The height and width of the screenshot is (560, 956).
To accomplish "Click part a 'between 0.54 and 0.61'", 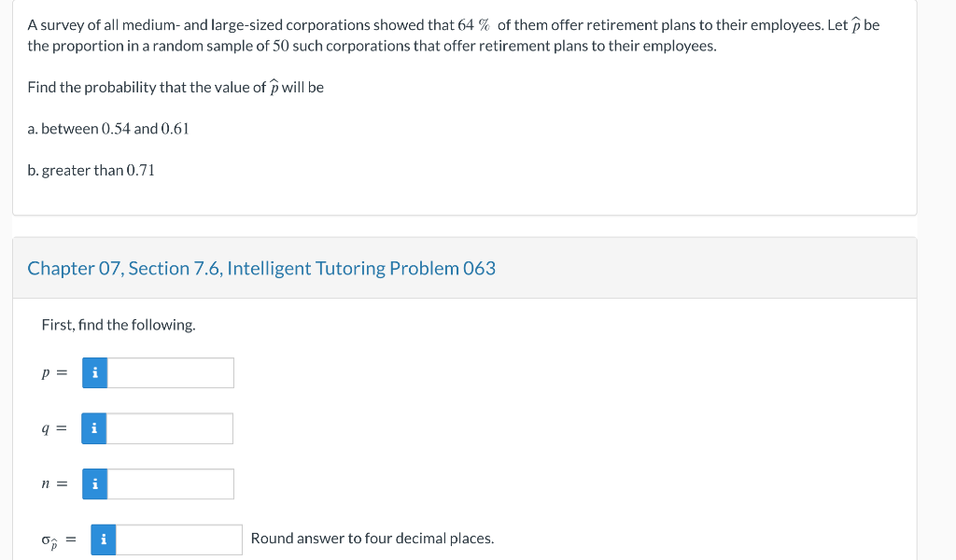I will pyautogui.click(x=108, y=129).
